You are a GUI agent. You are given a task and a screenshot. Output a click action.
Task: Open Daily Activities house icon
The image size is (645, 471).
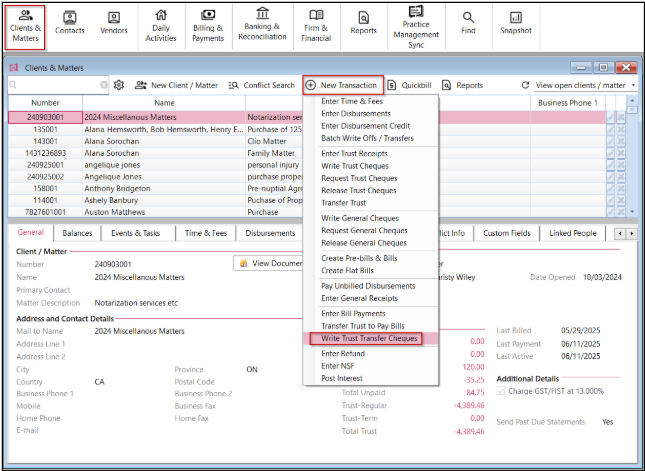tap(160, 15)
